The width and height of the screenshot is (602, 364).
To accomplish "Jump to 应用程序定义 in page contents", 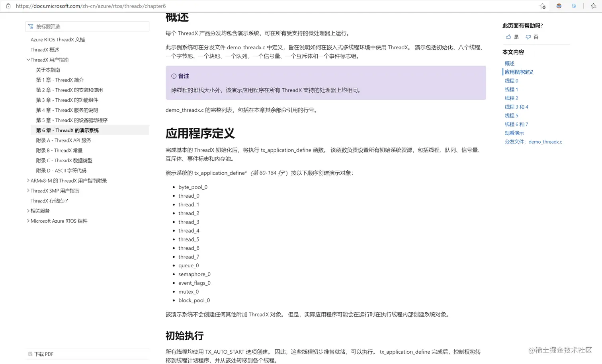I will (x=519, y=72).
